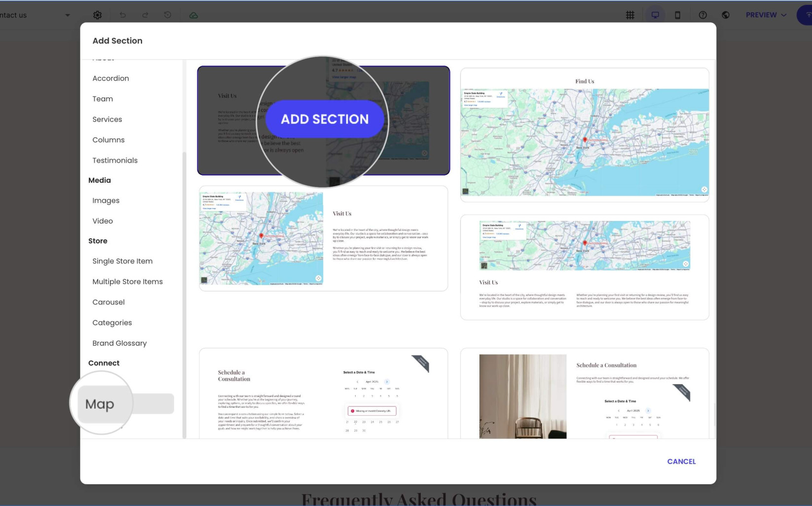Select the Testimonials section type
This screenshot has height=506, width=812.
(x=115, y=160)
